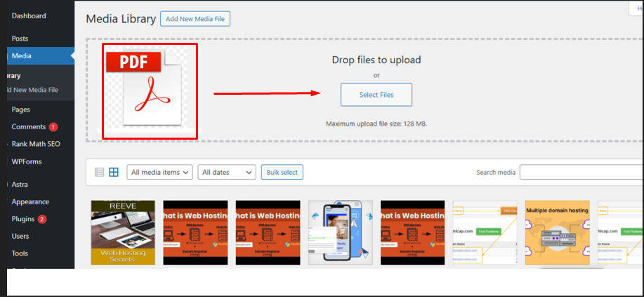Open Astra in the sidebar
Image resolution: width=644 pixels, height=297 pixels.
pyautogui.click(x=20, y=185)
